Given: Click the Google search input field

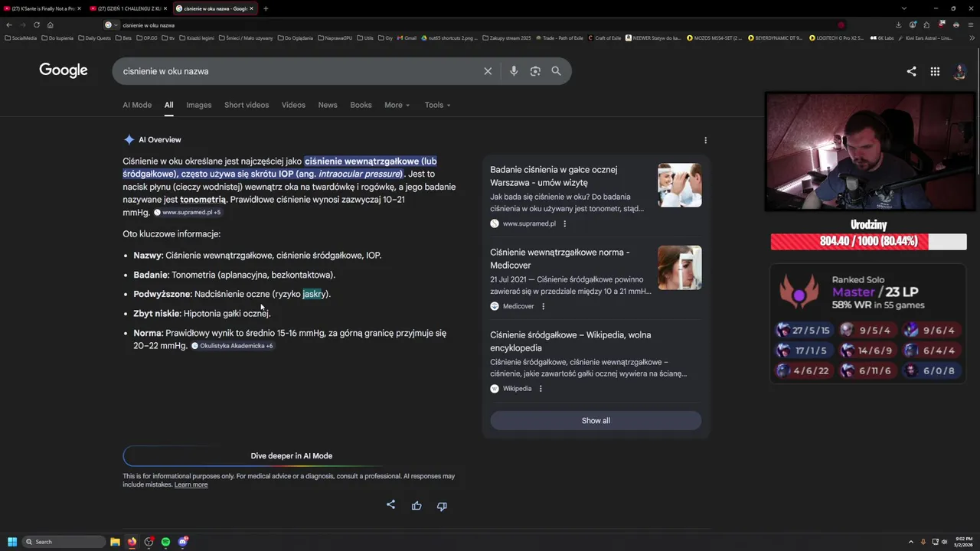Looking at the screenshot, I should pyautogui.click(x=299, y=71).
